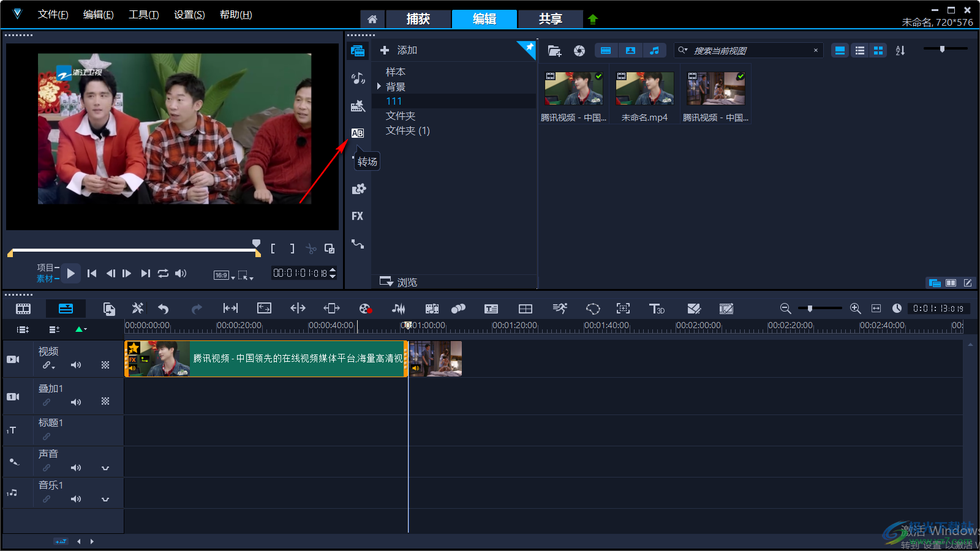
Task: Toggle repeat playback in preview
Action: (x=163, y=274)
